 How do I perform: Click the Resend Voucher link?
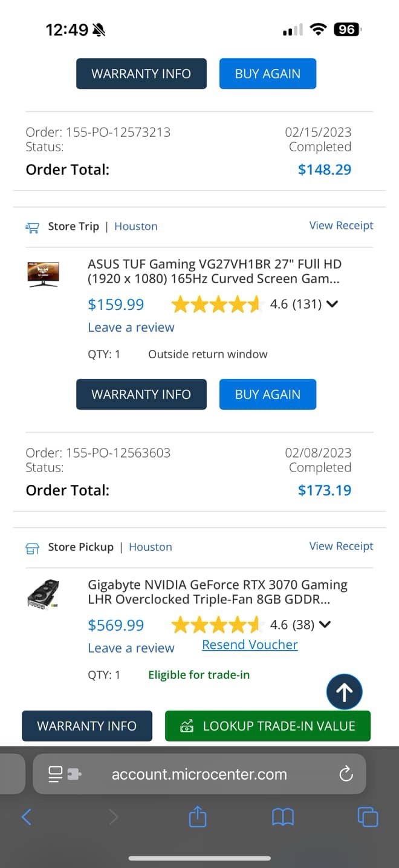(x=250, y=645)
